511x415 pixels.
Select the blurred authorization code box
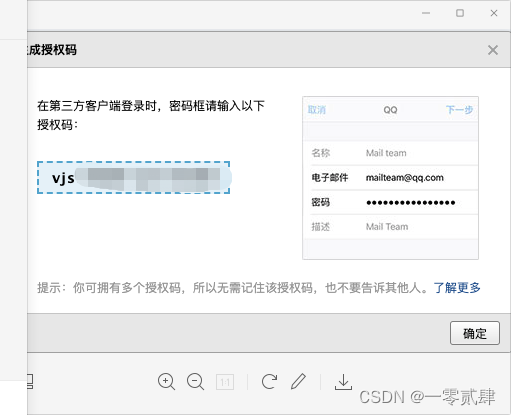click(x=134, y=177)
